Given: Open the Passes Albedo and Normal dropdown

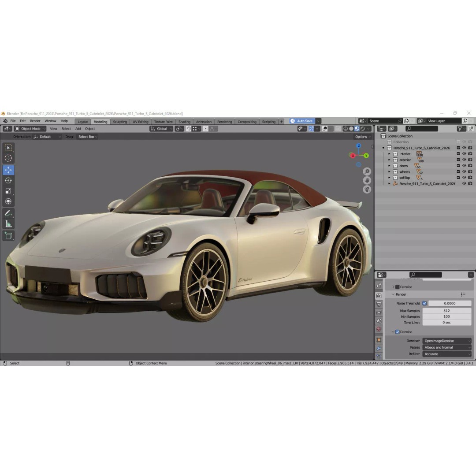Looking at the screenshot, I should [x=447, y=347].
